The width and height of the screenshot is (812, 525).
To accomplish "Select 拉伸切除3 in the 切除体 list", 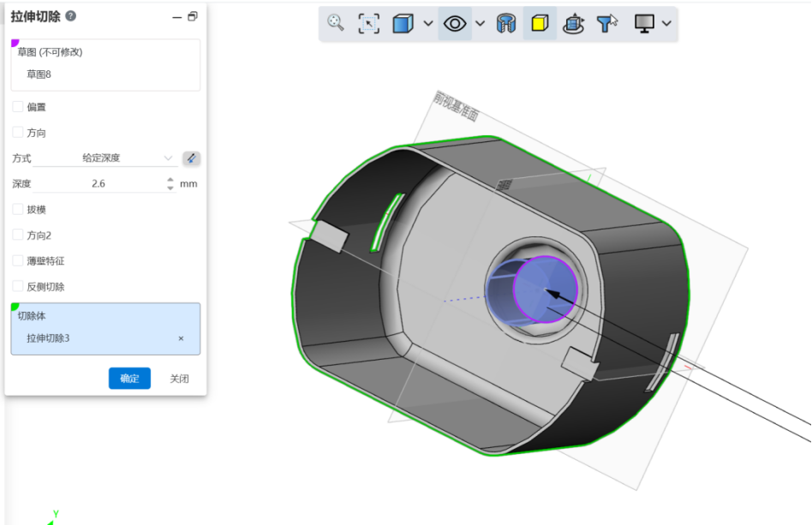I will [x=48, y=338].
